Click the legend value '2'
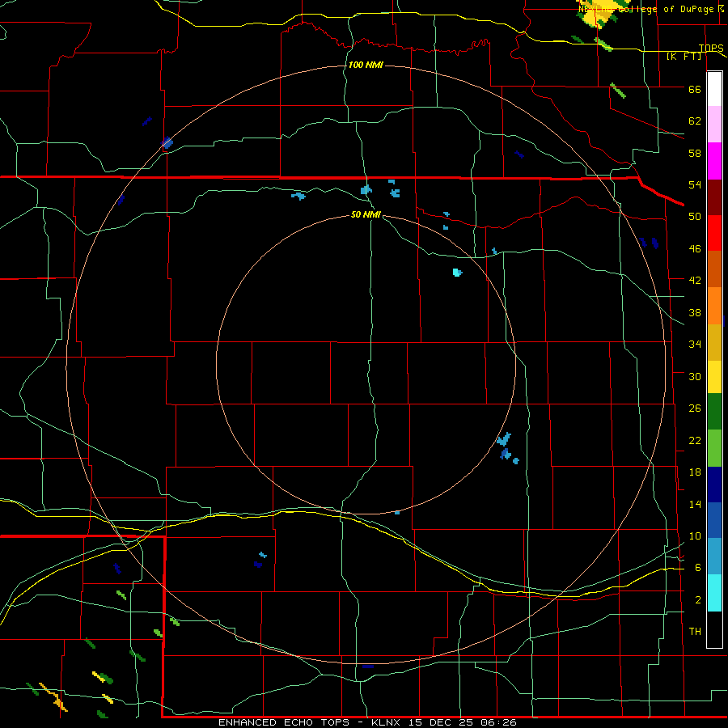This screenshot has width=728, height=728. [x=697, y=600]
